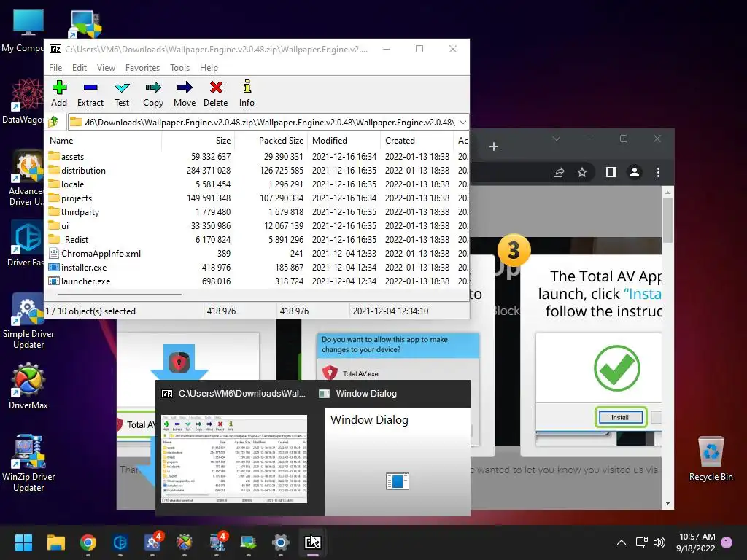This screenshot has height=560, width=747.
Task: Open the volume tray icon
Action: pos(659,542)
